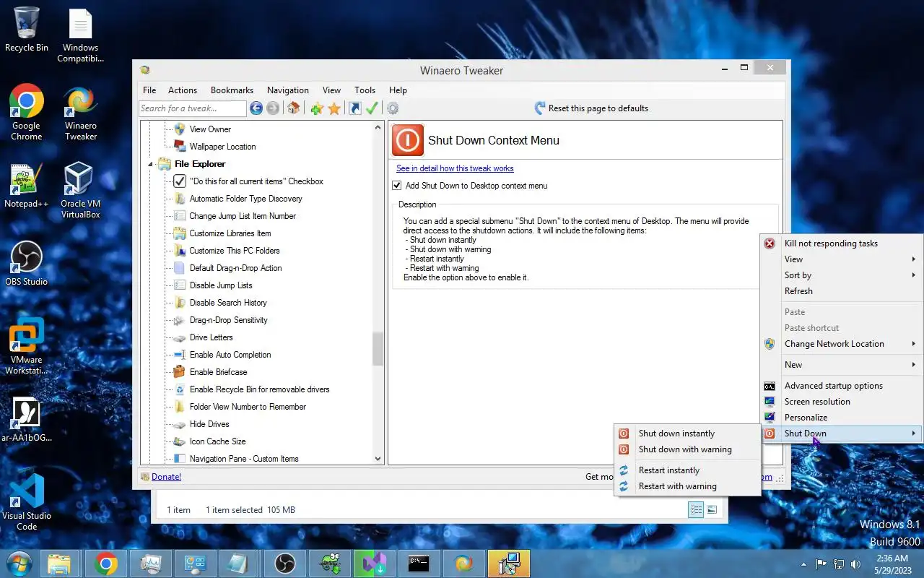This screenshot has height=578, width=924.
Task: Click the Kill not responding tasks red icon
Action: point(770,243)
